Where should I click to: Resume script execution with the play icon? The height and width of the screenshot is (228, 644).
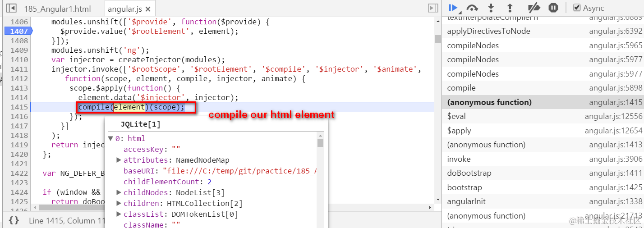coord(454,8)
